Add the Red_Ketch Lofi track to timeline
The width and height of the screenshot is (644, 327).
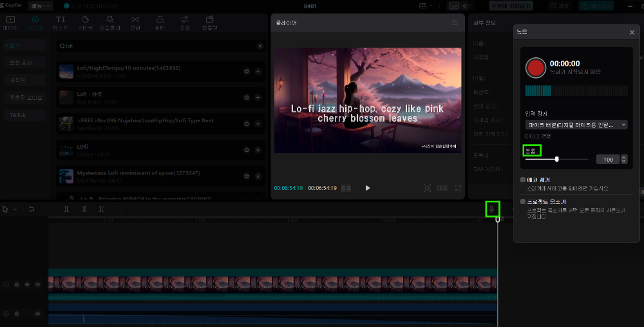258,98
